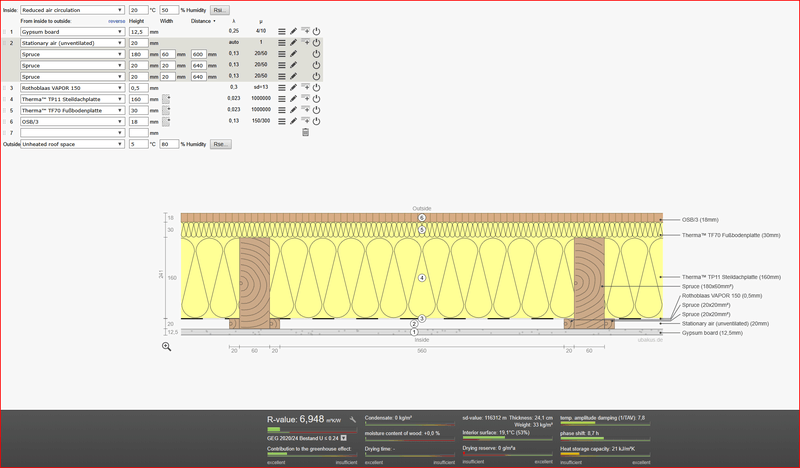
Task: Click the 'reverse' link to flip the layer order
Action: click(117, 21)
